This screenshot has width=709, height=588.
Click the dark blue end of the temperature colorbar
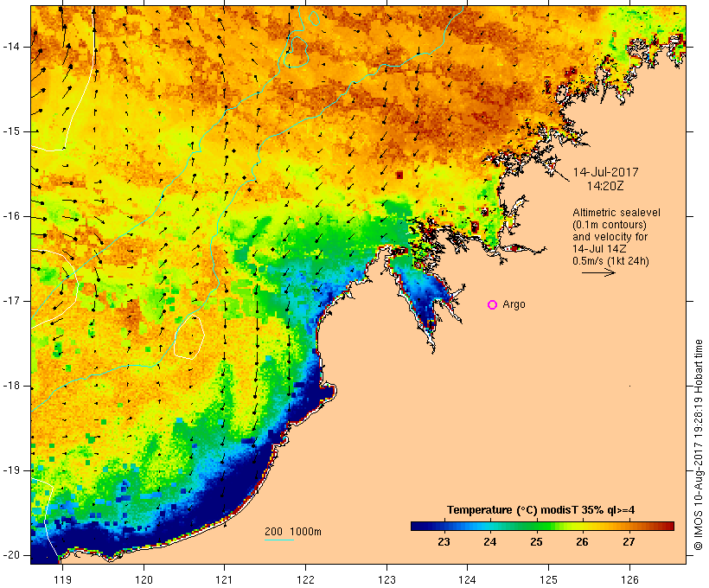point(418,526)
